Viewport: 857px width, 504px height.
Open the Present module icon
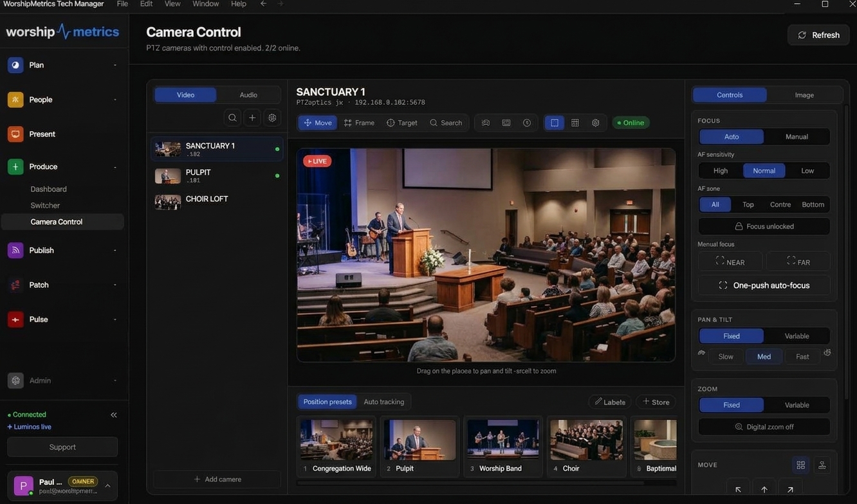click(15, 134)
